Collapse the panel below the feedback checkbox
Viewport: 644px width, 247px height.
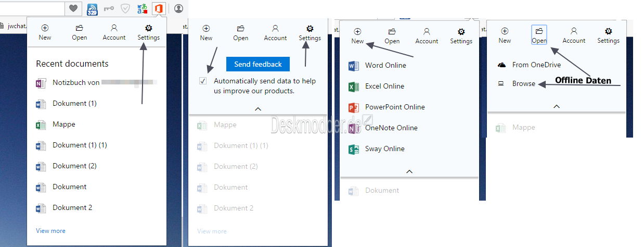tap(258, 109)
